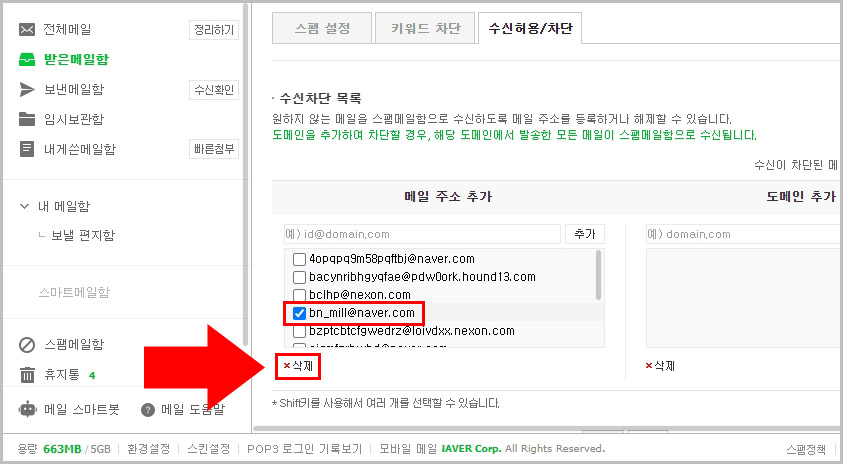Open 모바일 메일 footer link

408,448
